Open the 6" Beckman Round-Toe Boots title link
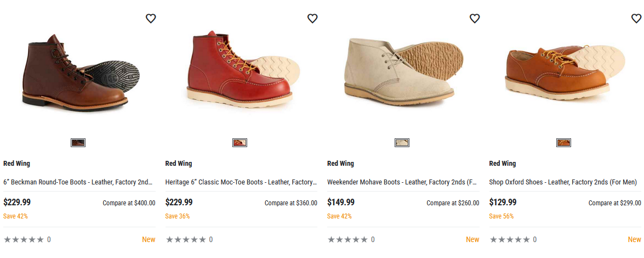The image size is (644, 258). pyautogui.click(x=78, y=182)
